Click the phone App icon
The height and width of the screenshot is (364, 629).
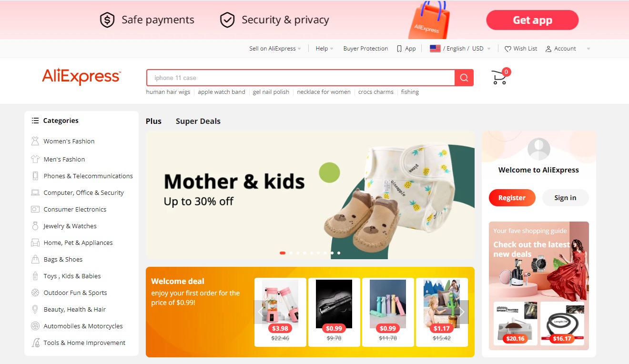(399, 49)
